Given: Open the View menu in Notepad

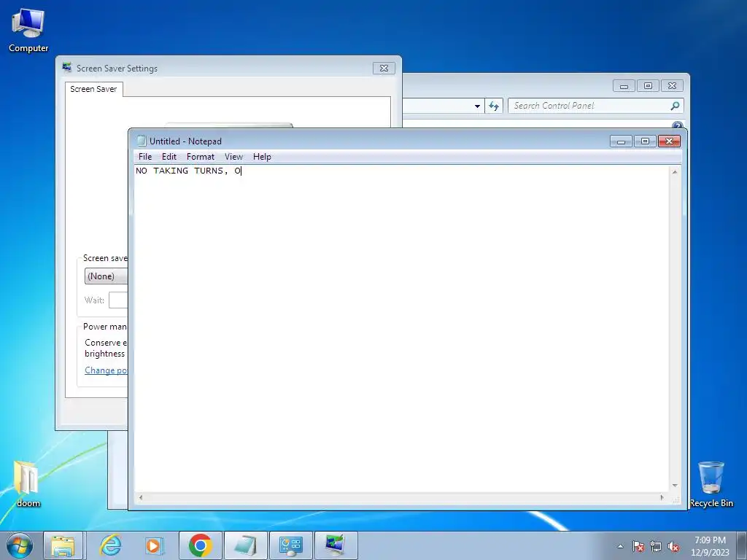Looking at the screenshot, I should 233,157.
